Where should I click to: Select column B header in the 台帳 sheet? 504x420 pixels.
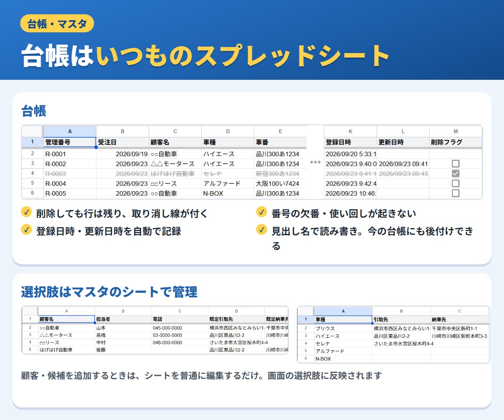(x=123, y=131)
